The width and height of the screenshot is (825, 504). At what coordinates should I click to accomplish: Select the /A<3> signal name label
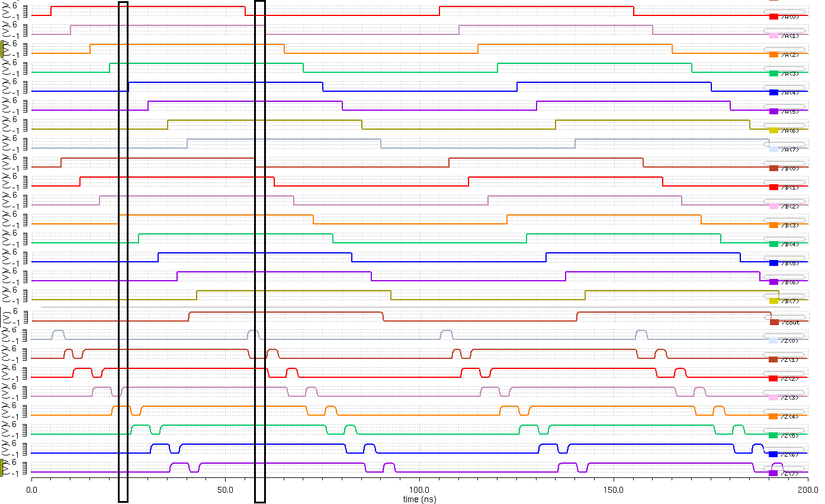790,73
